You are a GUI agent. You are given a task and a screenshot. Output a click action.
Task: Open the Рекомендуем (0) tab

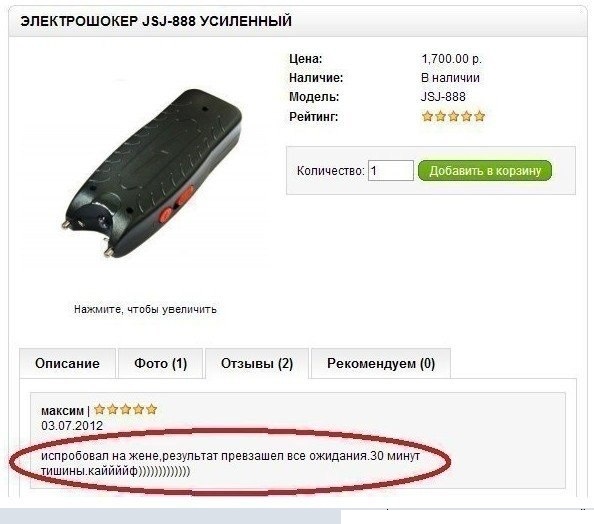coord(381,363)
